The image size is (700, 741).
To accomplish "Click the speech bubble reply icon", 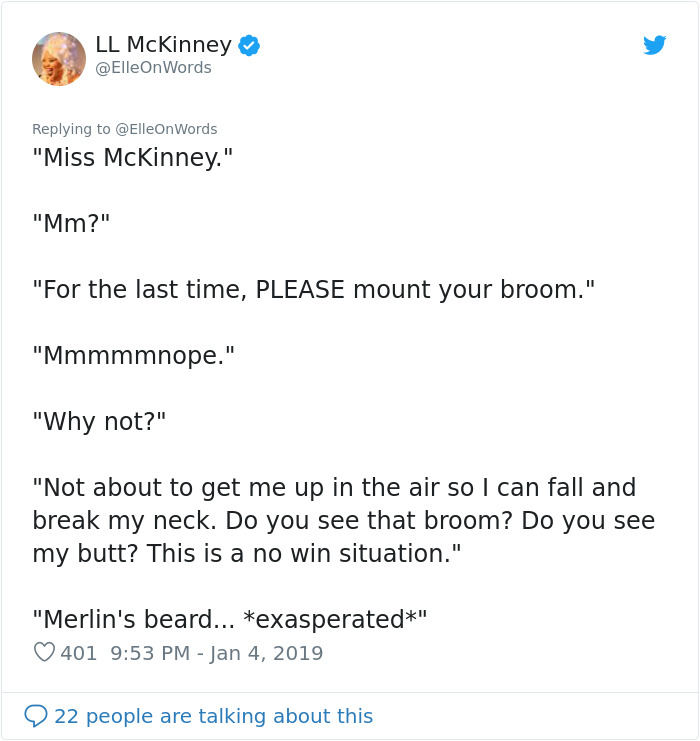I will click(x=36, y=716).
